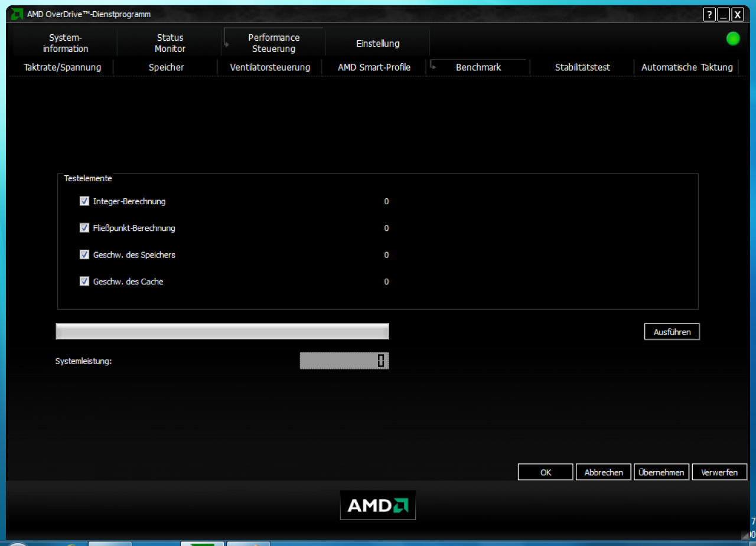
Task: Open help with the question mark button
Action: pyautogui.click(x=709, y=15)
